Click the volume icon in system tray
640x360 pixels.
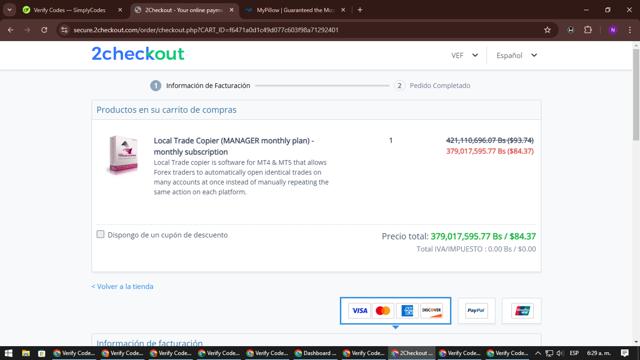(560, 353)
